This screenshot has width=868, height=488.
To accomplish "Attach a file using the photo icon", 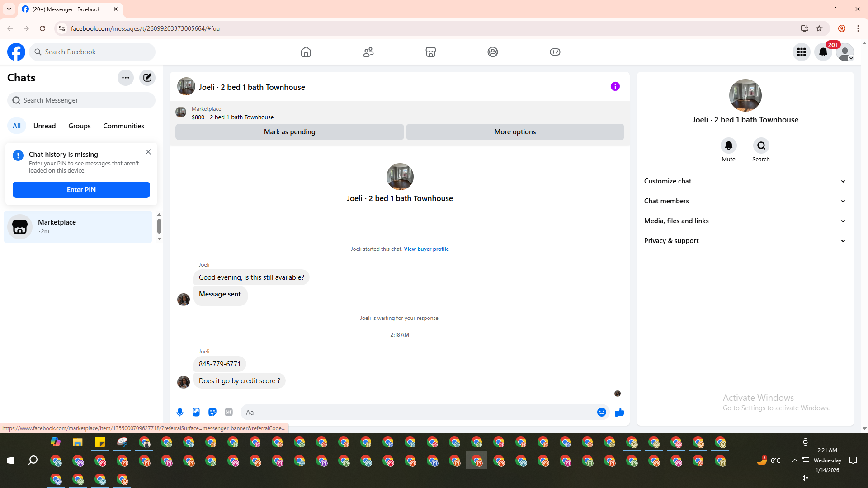I will point(196,412).
